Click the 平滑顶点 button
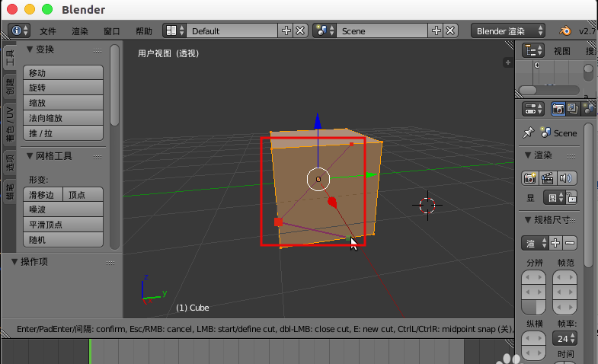Screen dimensions: 598x364 [x=63, y=225]
